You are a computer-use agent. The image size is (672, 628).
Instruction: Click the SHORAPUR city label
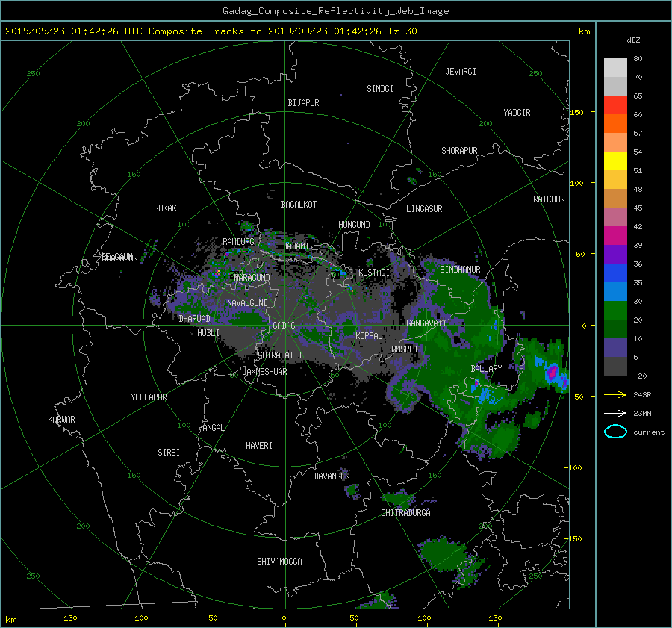pyautogui.click(x=459, y=151)
